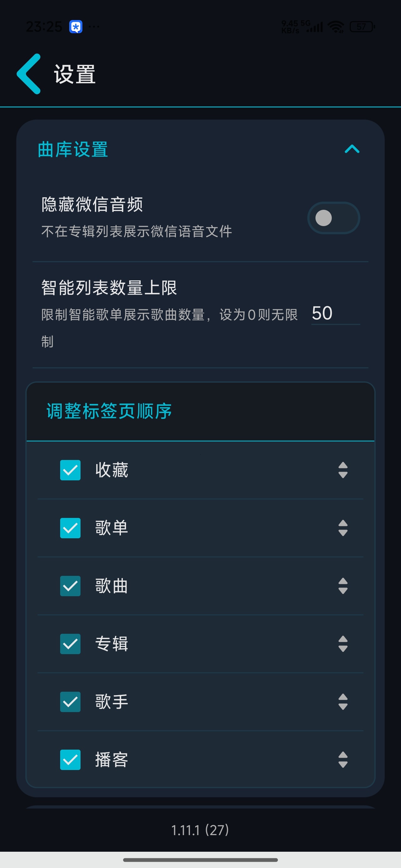Click the reorder handle for 歌手
This screenshot has height=868, width=401.
343,701
